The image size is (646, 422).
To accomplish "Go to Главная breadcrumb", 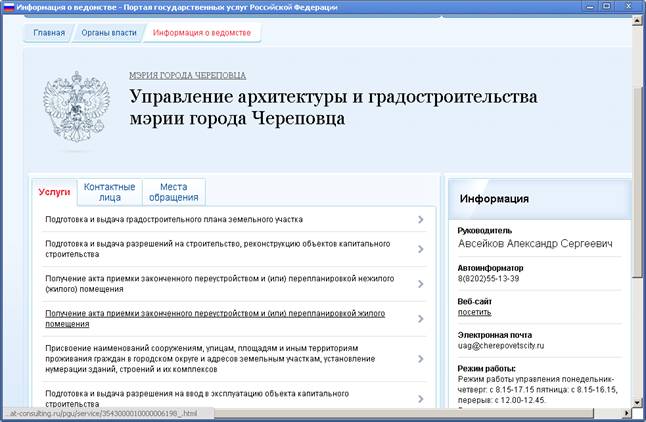I will [x=49, y=33].
